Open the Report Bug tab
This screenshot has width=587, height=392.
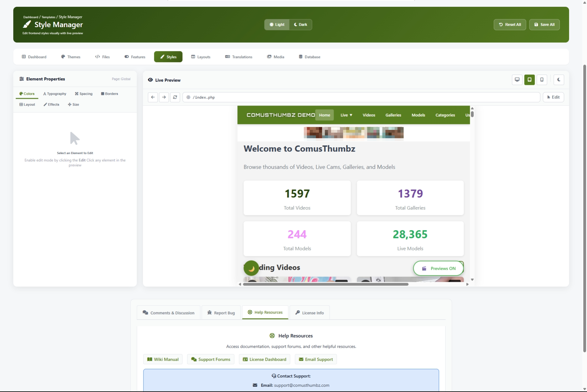221,313
